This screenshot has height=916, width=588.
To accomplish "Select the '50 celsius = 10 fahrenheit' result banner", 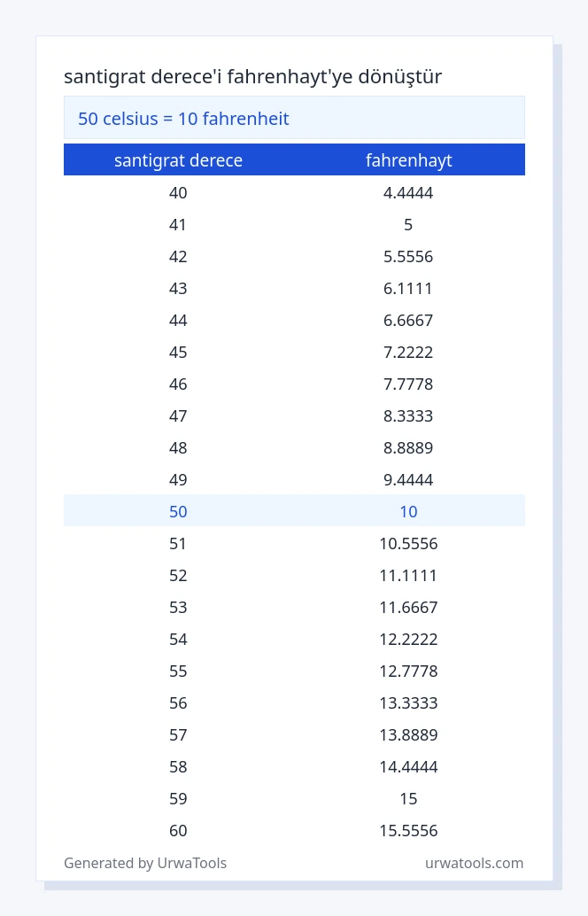I will 294,118.
